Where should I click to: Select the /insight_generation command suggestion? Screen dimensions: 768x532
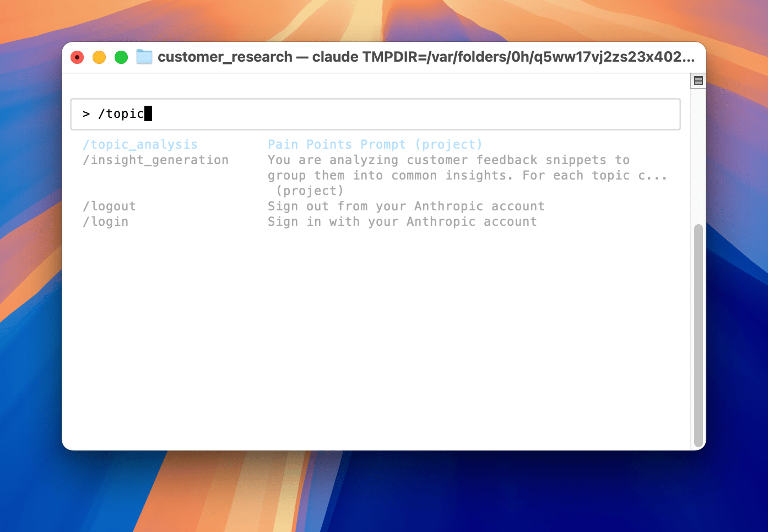[155, 160]
